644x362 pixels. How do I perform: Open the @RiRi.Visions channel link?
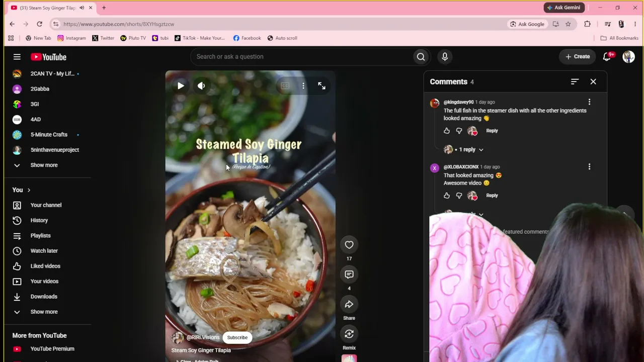(x=203, y=338)
